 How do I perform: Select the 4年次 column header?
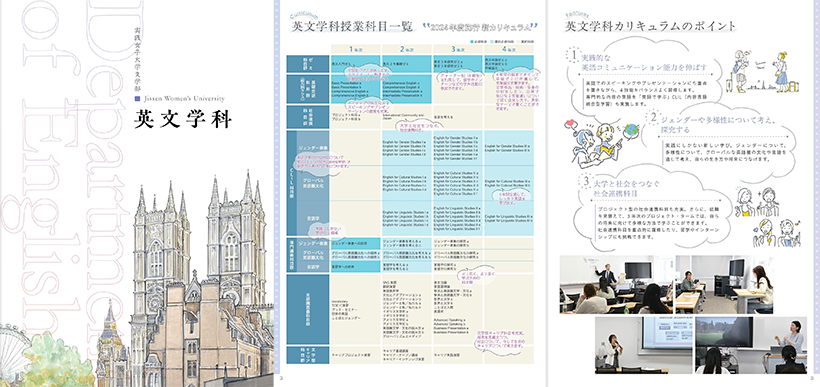509,49
